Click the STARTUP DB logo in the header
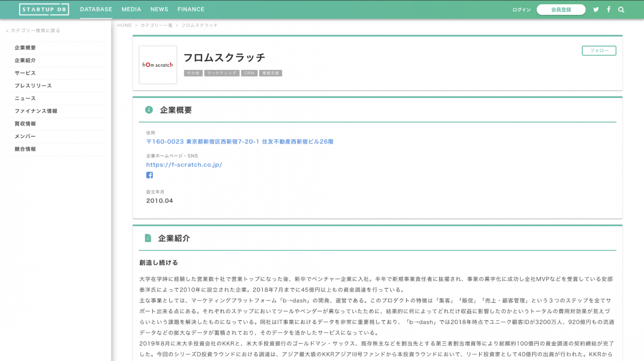This screenshot has height=361, width=644. pos(44,9)
